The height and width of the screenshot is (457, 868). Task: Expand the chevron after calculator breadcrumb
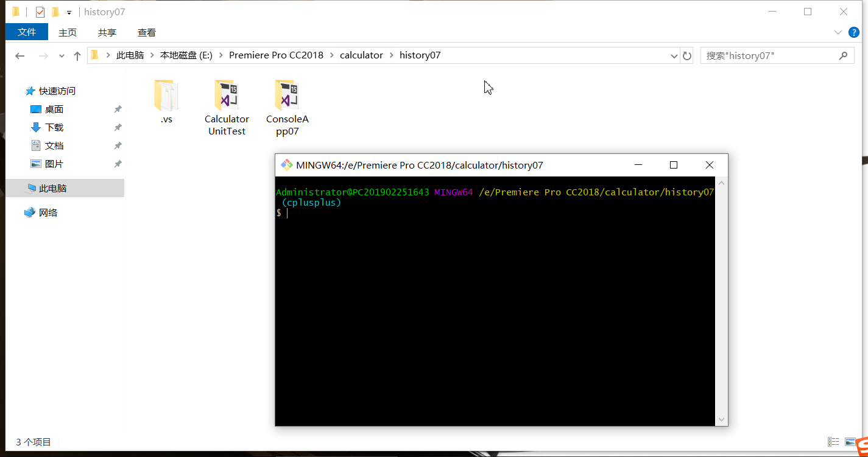click(391, 55)
